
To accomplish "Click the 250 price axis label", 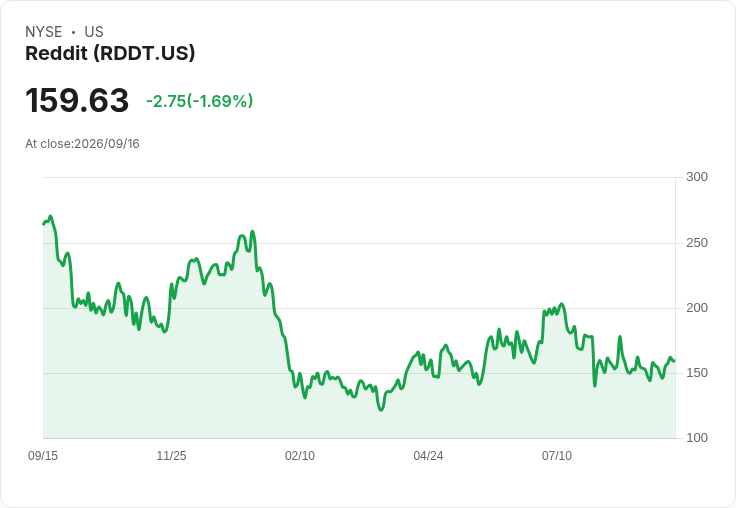I will 697,243.
